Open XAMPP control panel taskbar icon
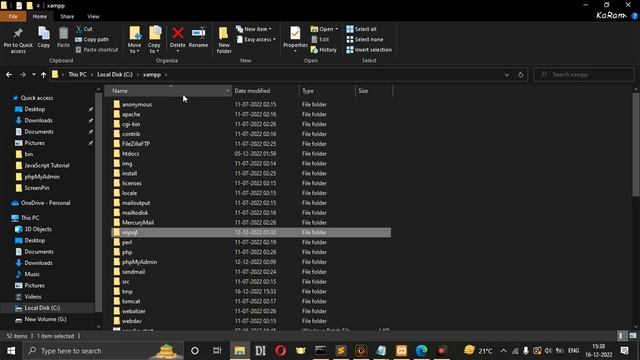Screen dimensions: 640x360 click(402, 351)
